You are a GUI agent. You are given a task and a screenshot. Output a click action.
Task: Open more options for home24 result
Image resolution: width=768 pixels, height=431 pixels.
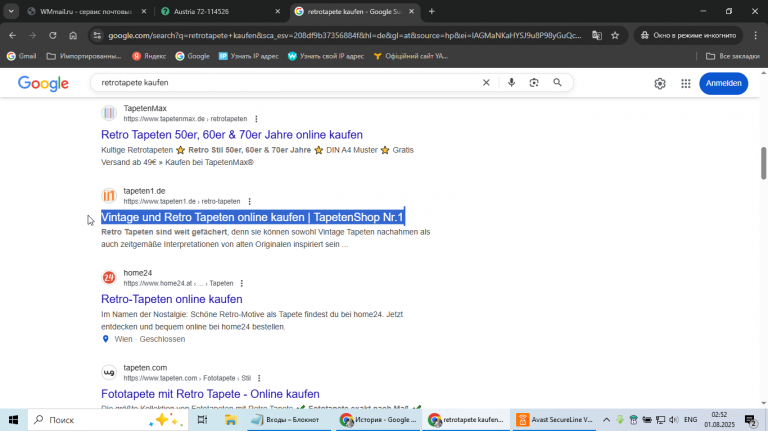tap(241, 284)
